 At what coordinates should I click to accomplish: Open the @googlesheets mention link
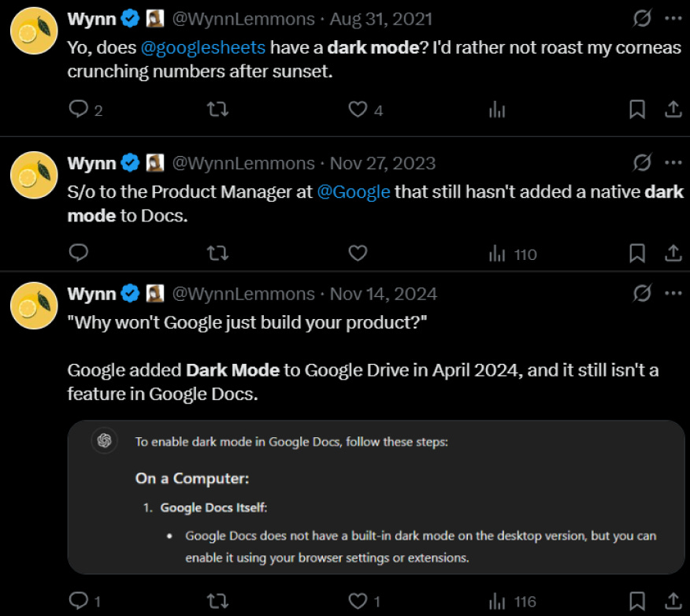click(202, 47)
